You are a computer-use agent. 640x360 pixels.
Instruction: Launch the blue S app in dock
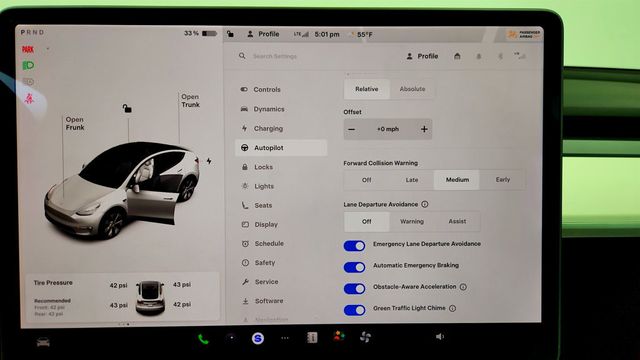[258, 338]
